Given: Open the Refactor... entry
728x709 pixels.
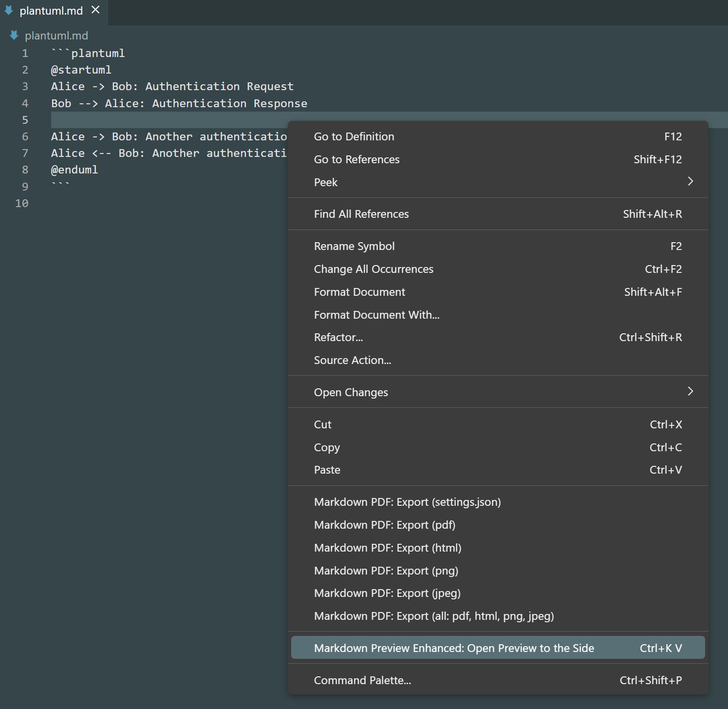Looking at the screenshot, I should coord(498,337).
